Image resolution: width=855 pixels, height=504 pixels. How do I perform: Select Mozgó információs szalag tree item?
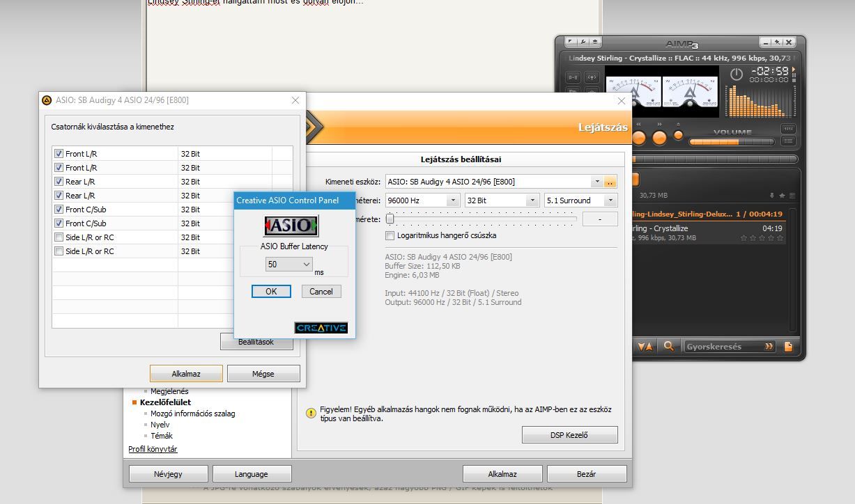(x=193, y=414)
